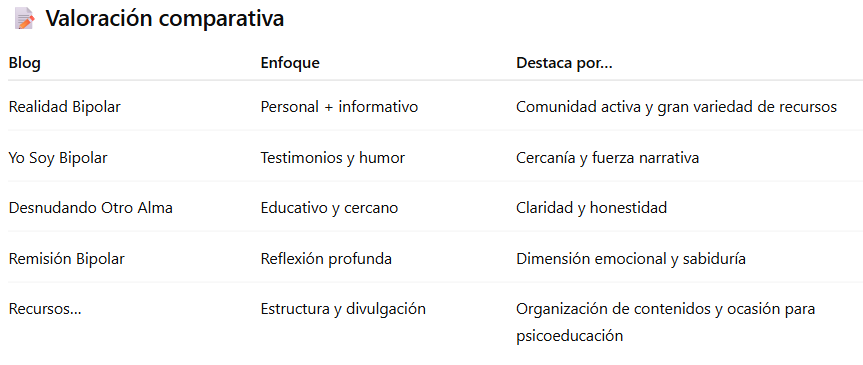The width and height of the screenshot is (863, 365).
Task: Click the Testimonios y humor cell
Action: (332, 158)
